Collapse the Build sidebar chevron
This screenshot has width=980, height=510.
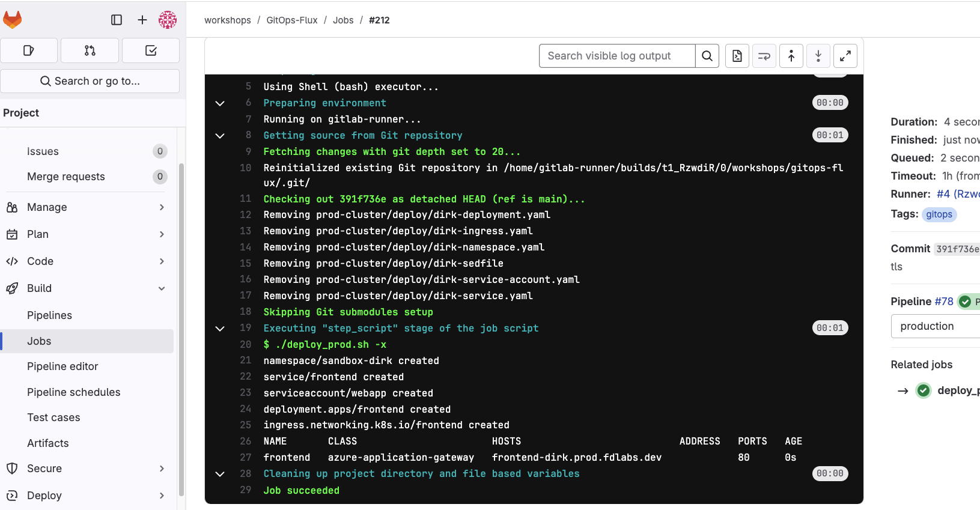(x=162, y=288)
